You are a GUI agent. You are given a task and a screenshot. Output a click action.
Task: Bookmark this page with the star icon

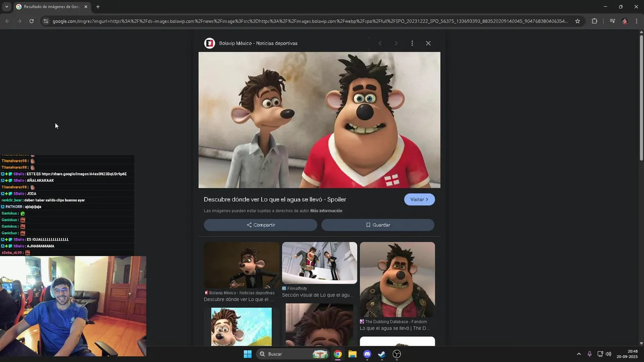point(578,21)
